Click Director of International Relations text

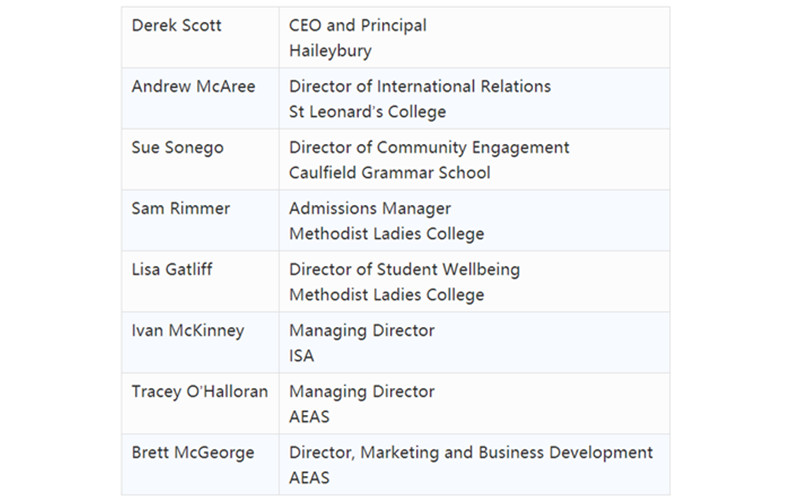tap(420, 86)
